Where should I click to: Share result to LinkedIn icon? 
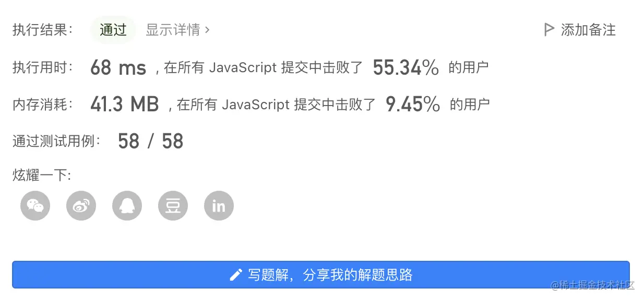tap(219, 206)
